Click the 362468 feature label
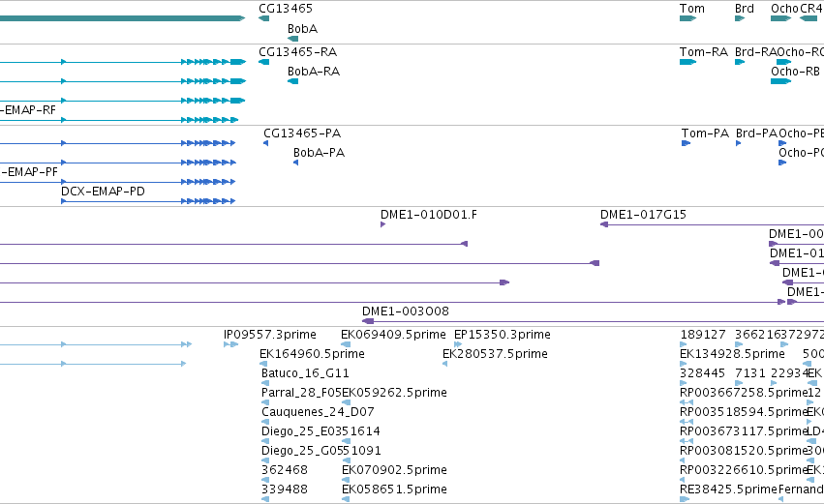 coord(285,470)
